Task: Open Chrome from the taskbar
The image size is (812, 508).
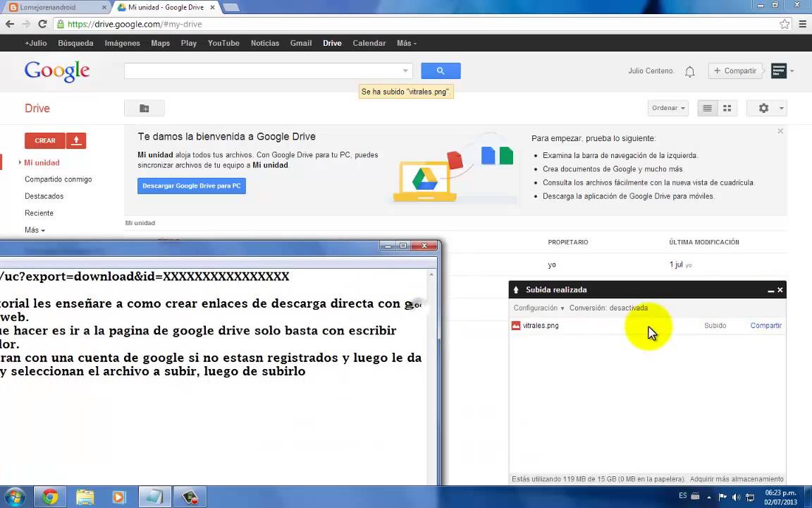Action: [50, 497]
